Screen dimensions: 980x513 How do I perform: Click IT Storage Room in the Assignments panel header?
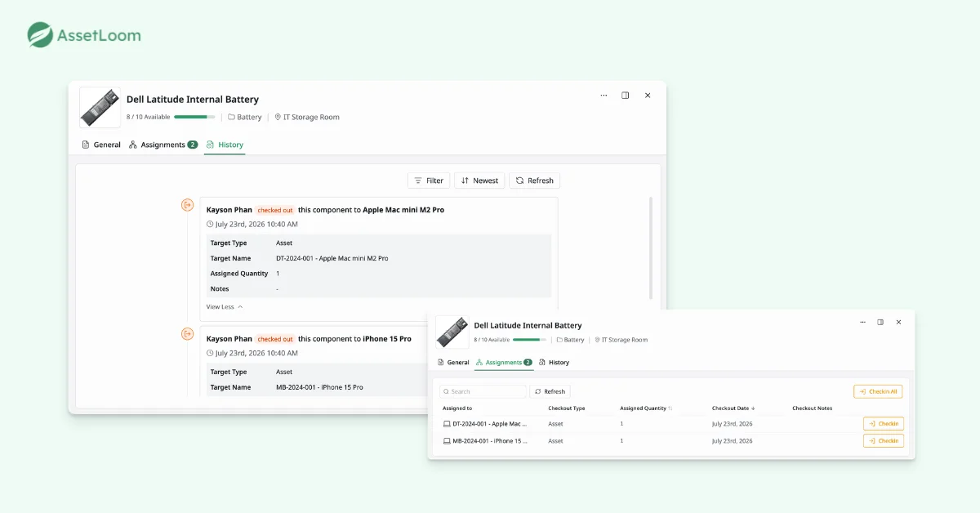click(x=621, y=340)
